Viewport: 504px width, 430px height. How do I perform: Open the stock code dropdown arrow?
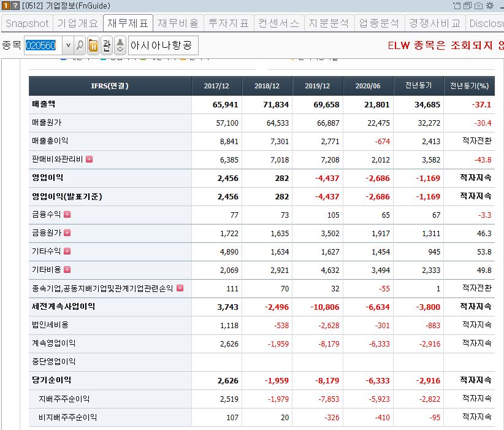click(x=69, y=44)
